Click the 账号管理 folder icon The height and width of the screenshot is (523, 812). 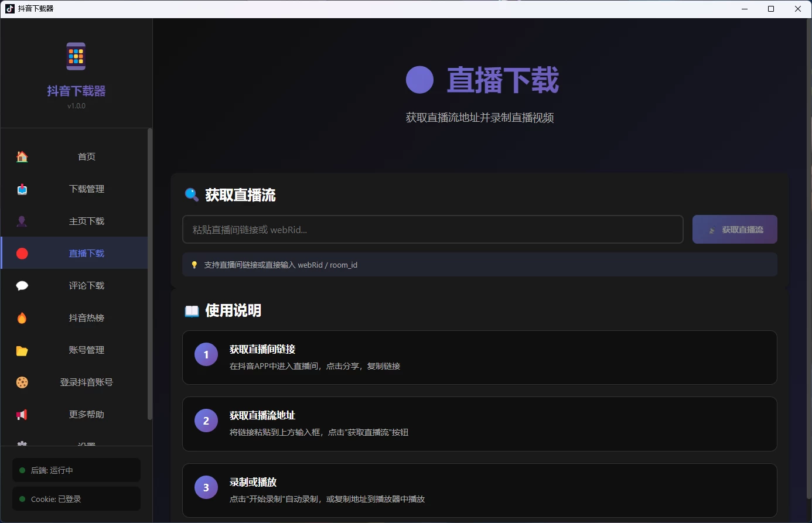click(22, 350)
